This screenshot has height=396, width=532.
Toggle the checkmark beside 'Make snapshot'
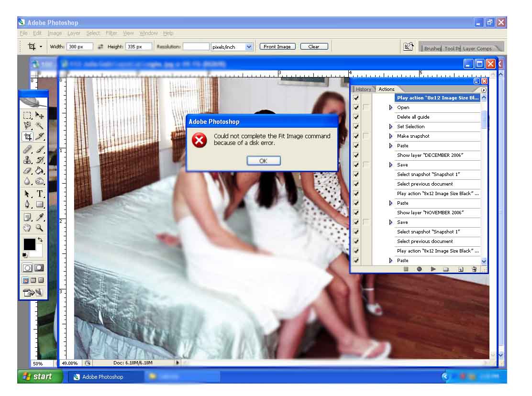click(356, 136)
